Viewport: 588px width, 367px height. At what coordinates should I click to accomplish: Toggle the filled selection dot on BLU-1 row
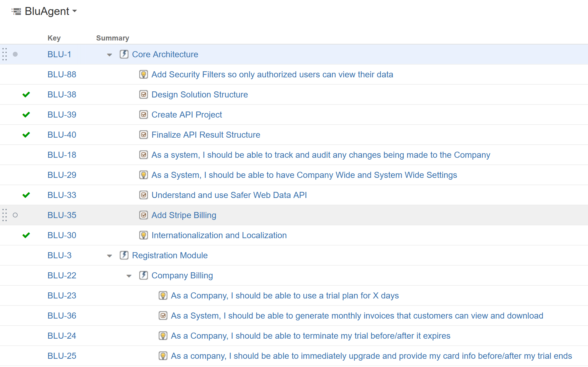(15, 54)
